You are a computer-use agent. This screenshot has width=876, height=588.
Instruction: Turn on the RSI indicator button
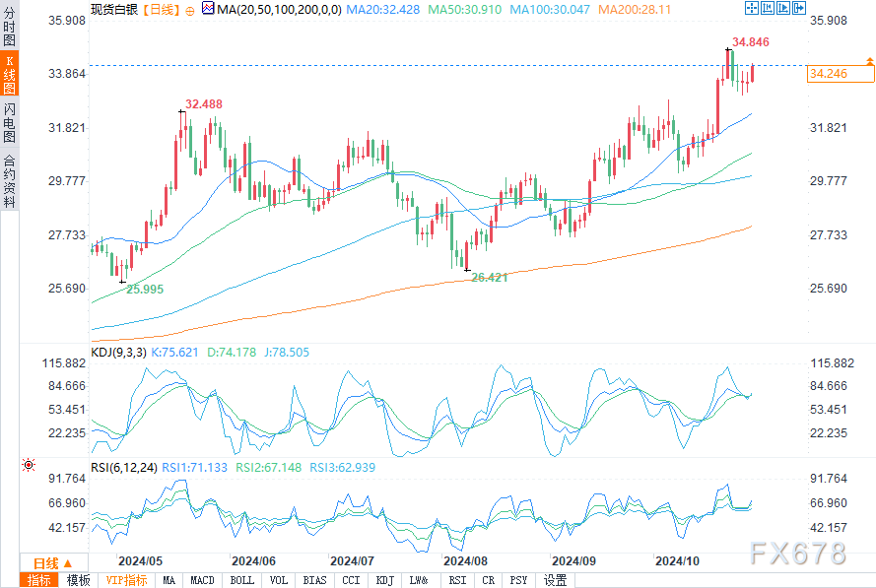tap(459, 580)
